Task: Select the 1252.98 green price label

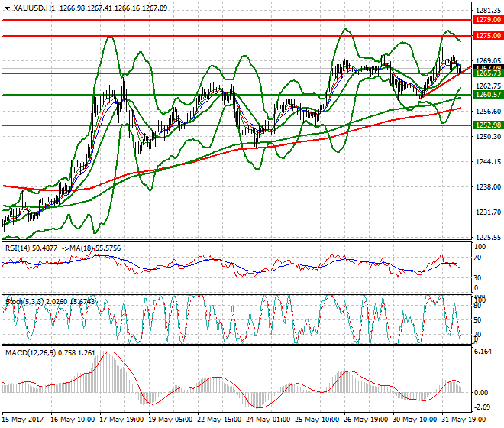Action: 488,125
